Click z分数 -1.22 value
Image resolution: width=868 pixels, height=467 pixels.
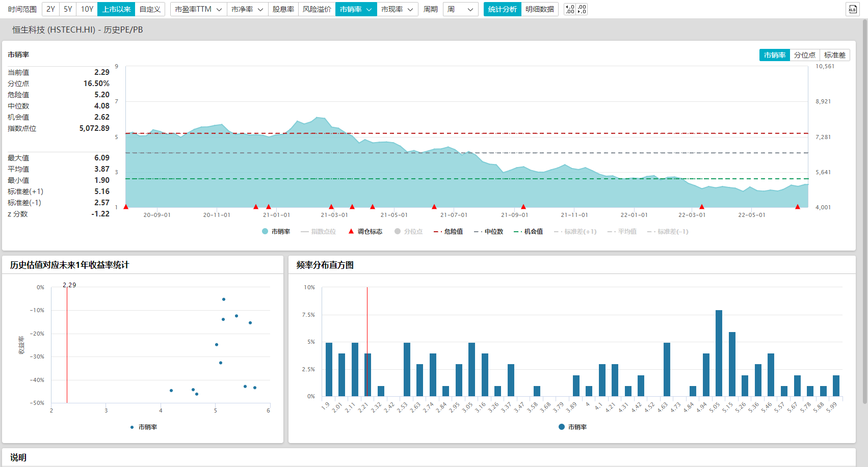click(100, 214)
